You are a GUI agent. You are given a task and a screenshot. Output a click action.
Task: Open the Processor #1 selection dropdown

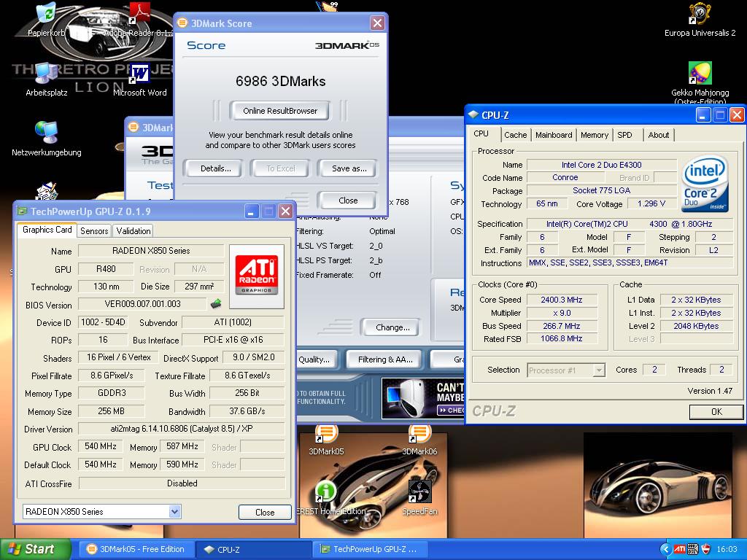pyautogui.click(x=600, y=370)
